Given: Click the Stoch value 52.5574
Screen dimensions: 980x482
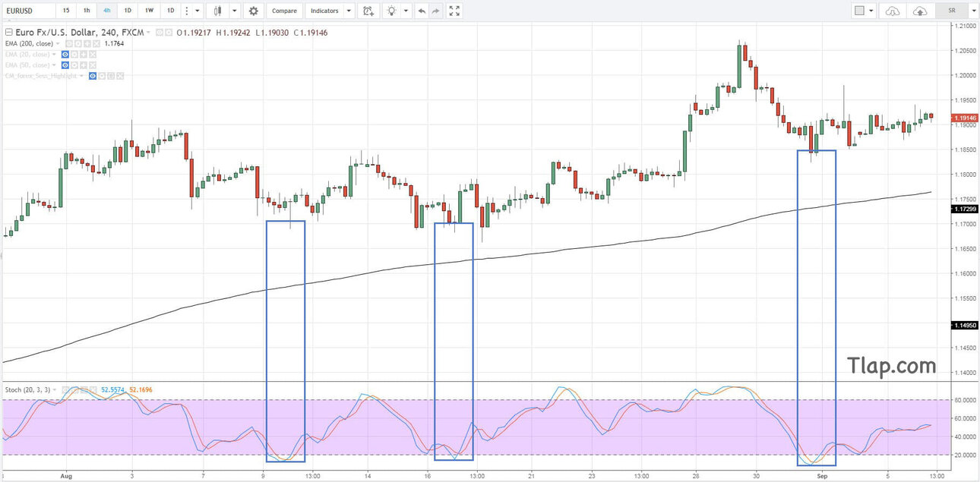Looking at the screenshot, I should [x=112, y=389].
